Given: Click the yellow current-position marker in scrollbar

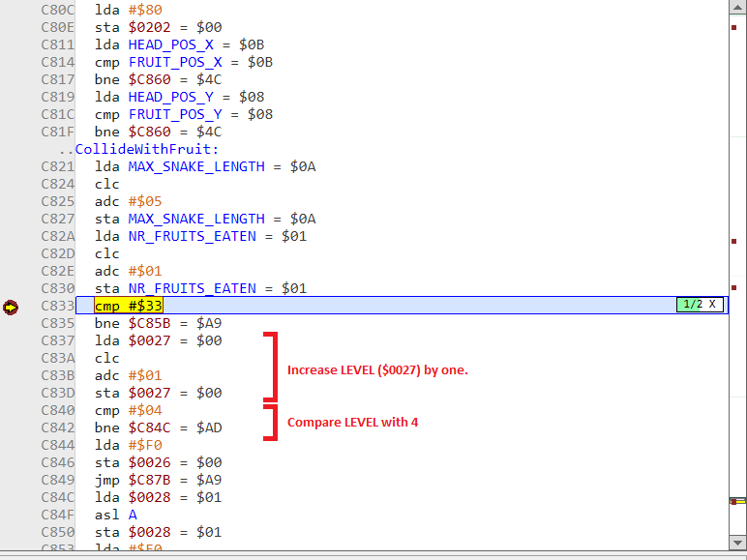Looking at the screenshot, I should coord(737,501).
